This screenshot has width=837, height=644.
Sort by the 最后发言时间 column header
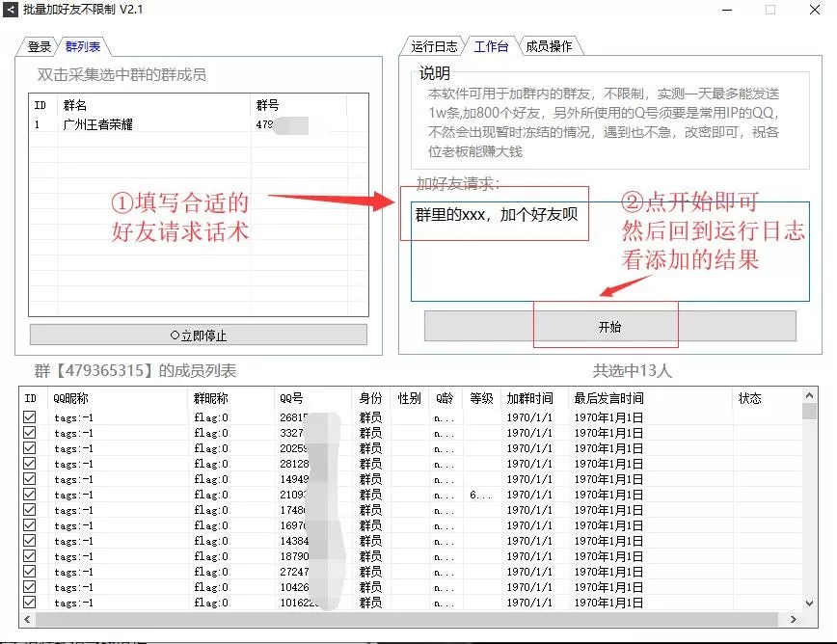pos(609,398)
